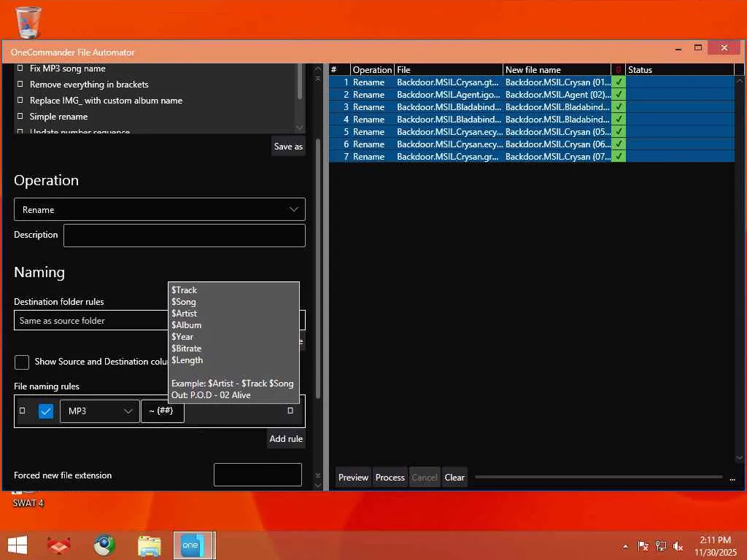Click the Clear button
The height and width of the screenshot is (560, 747).
point(454,477)
